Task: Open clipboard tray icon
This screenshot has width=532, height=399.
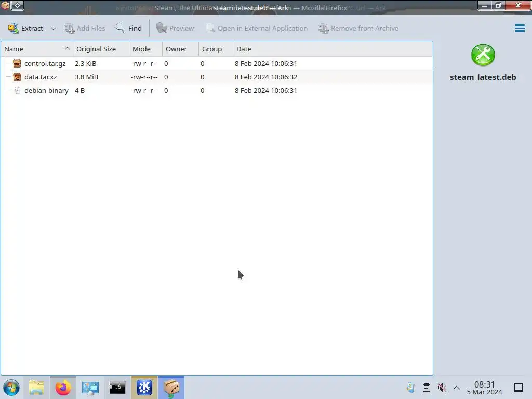Action: coord(427,388)
